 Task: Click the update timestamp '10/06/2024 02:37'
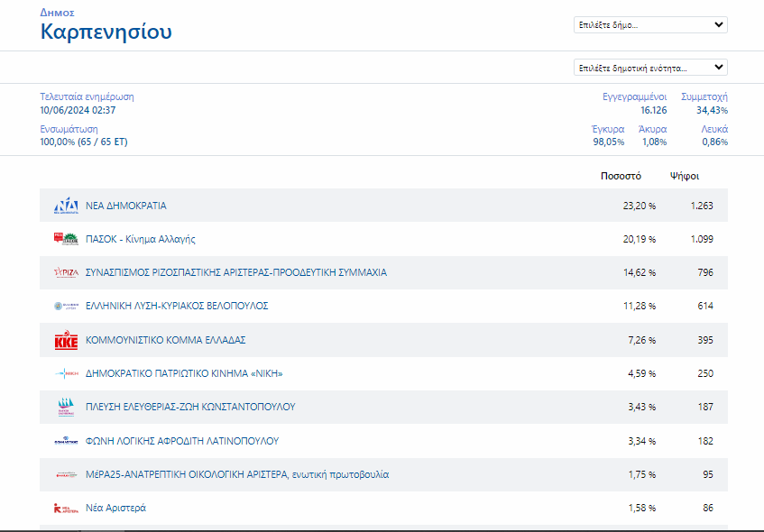pos(78,110)
